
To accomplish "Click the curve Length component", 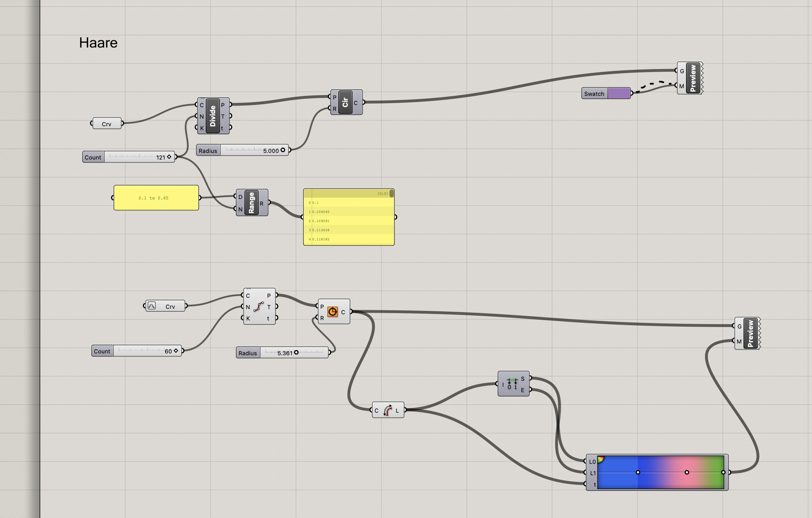I will click(x=387, y=410).
